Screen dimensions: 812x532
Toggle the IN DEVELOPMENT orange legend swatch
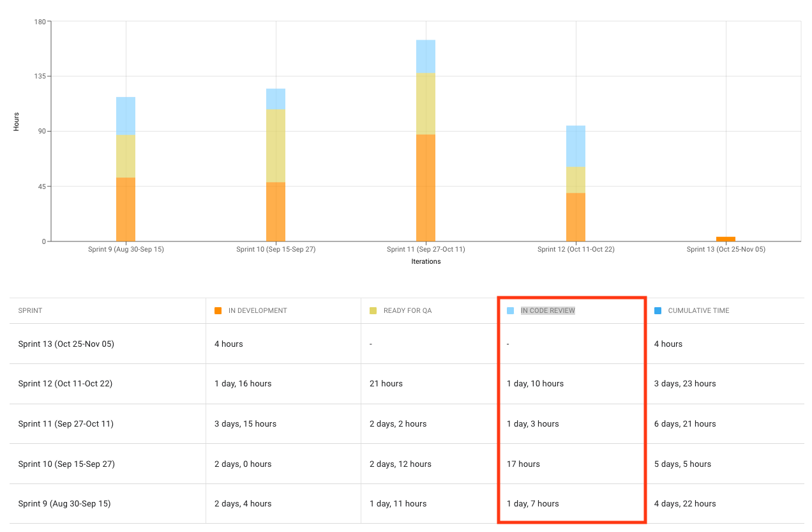[x=217, y=310]
